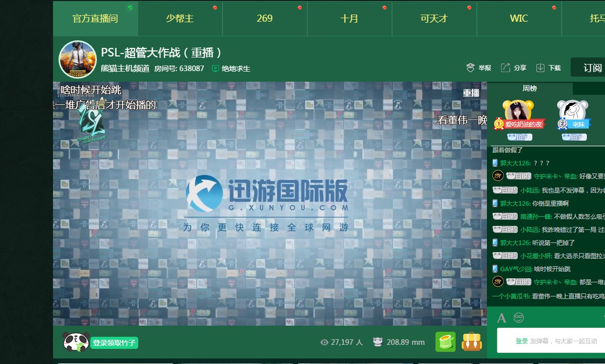Click the username 南通孙一峰 in chat
This screenshot has width=605, height=364.
536,217
